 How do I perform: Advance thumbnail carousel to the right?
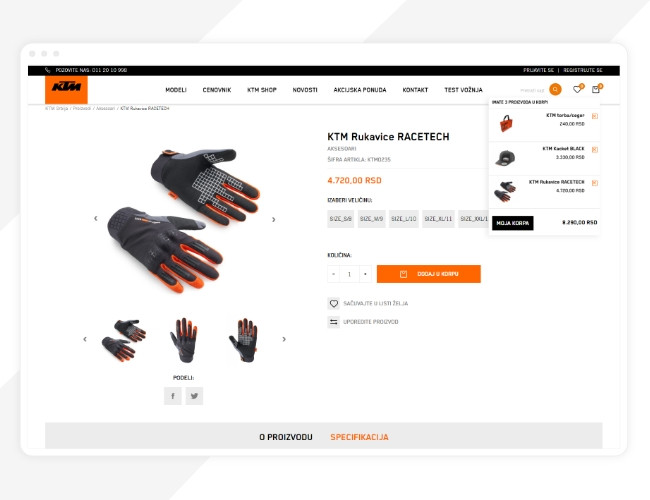[284, 339]
